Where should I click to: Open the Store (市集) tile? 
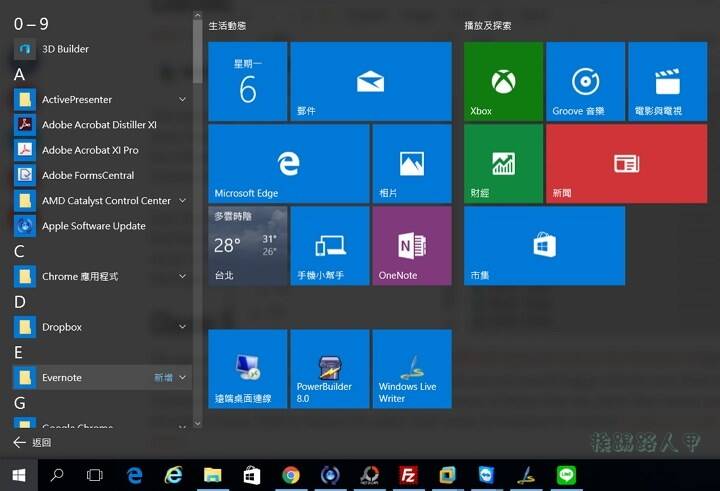point(545,246)
